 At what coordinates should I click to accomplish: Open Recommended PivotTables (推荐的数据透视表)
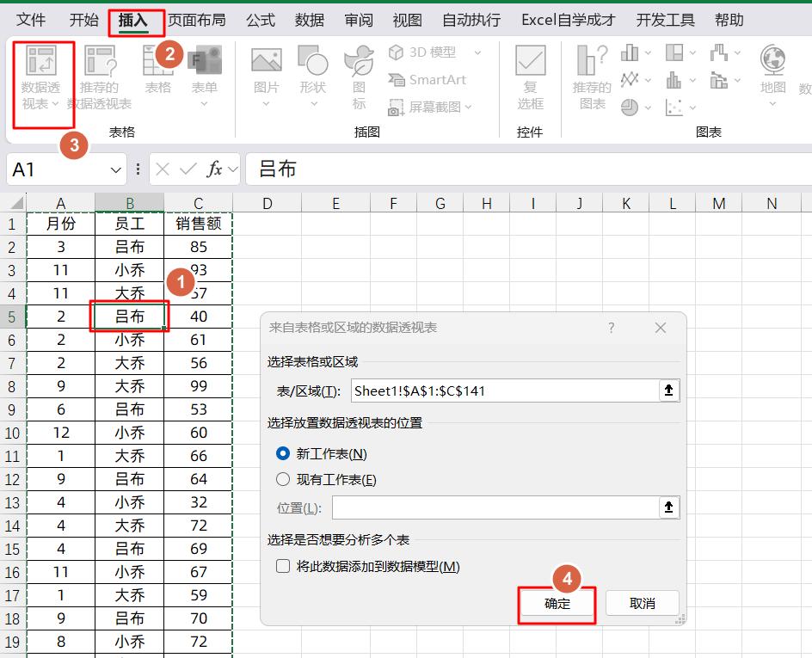tap(100, 77)
